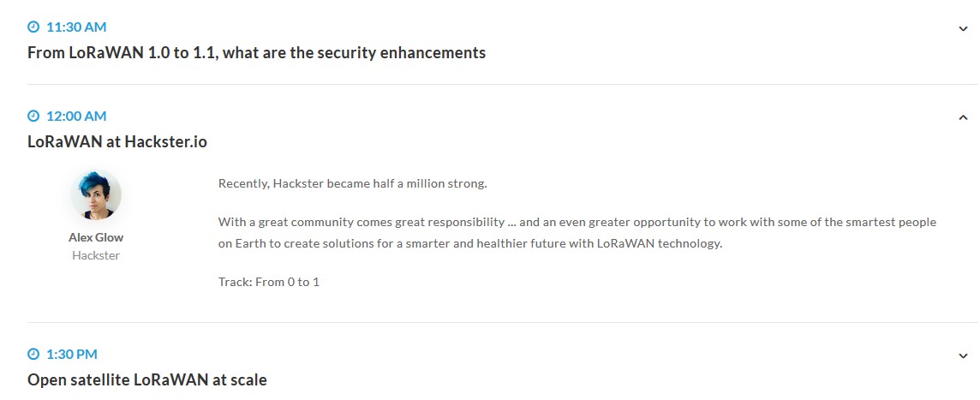Click the clock icon beside 11:30 AM
Viewport: 980px width, 400px height.
(x=33, y=27)
